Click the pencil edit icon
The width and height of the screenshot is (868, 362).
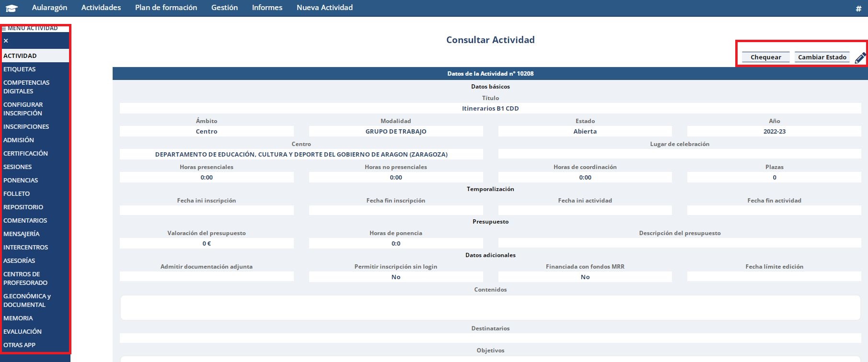(860, 58)
